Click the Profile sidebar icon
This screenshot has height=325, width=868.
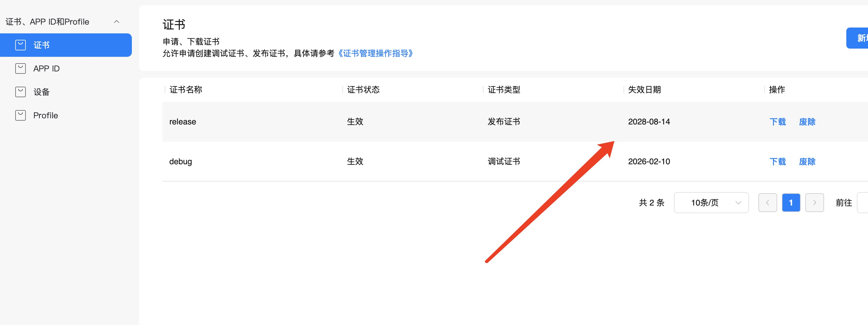[21, 116]
